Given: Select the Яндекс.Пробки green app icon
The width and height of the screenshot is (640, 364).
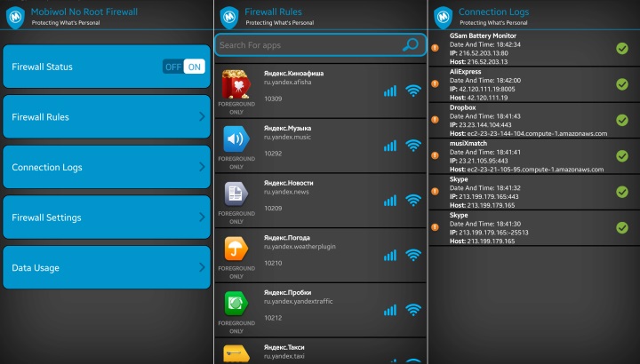Looking at the screenshot, I should (x=236, y=304).
